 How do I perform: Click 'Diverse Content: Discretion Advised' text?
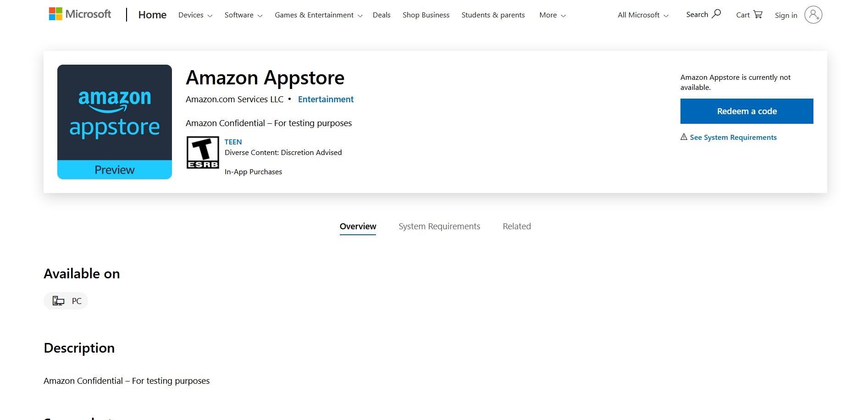coord(283,153)
